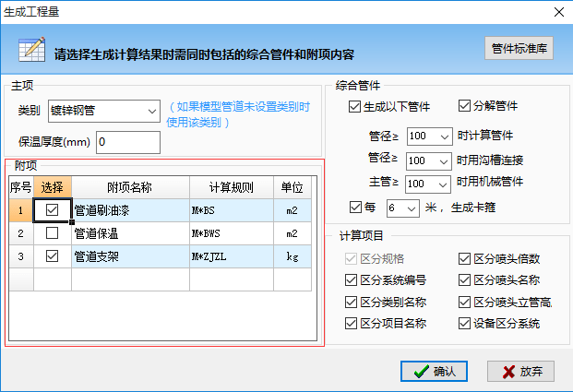Click the 放弃 cancel button
The width and height of the screenshot is (573, 392).
coord(520,371)
